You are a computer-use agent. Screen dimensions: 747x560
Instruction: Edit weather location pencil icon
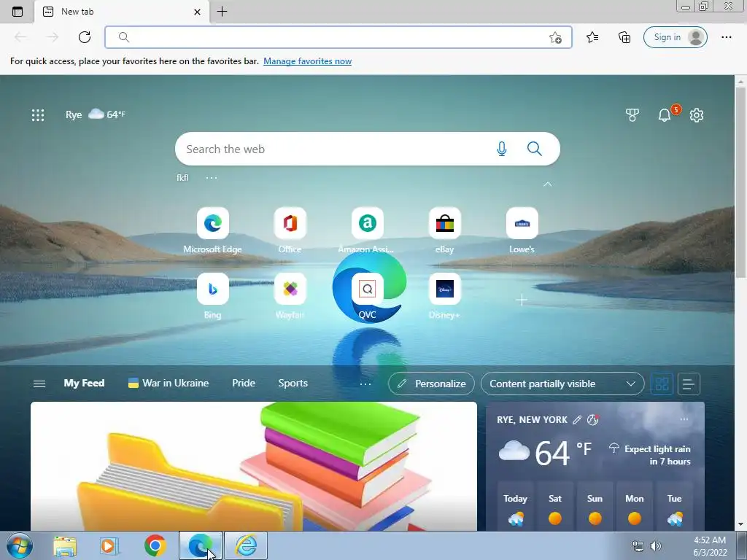577,419
